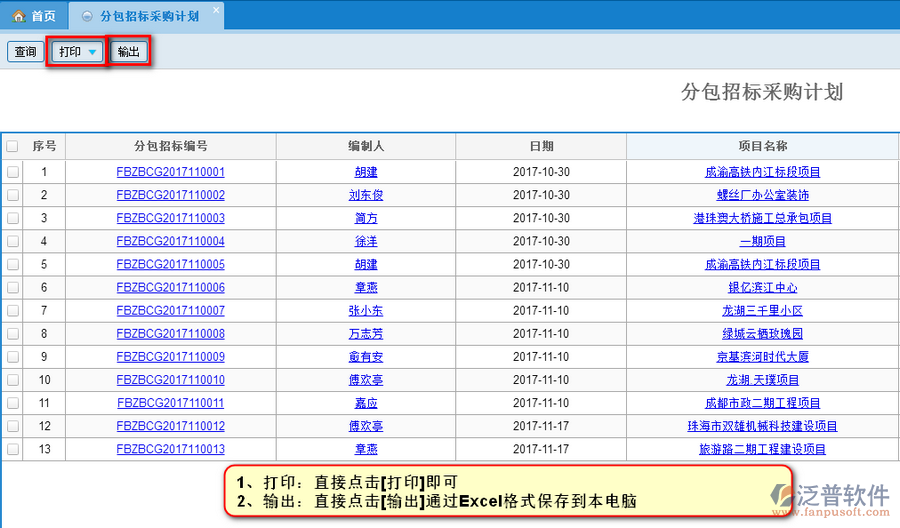Click the 查询 button
This screenshot has width=900, height=528.
pos(25,52)
